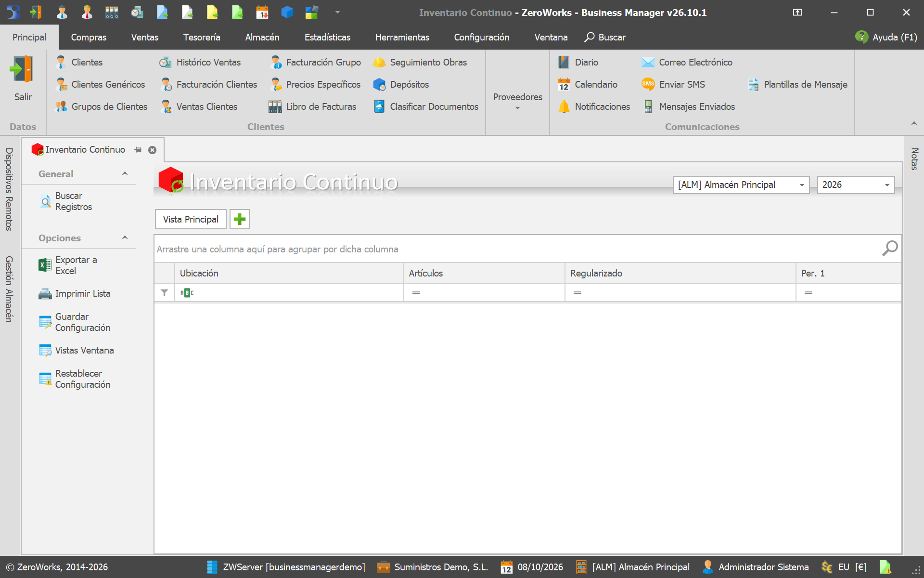Add a new view with green plus

(240, 219)
